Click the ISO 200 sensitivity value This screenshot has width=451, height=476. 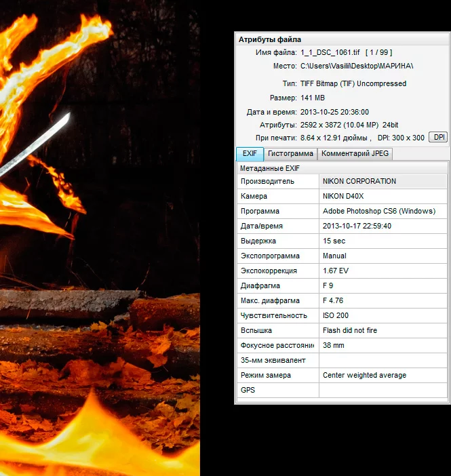(x=335, y=316)
